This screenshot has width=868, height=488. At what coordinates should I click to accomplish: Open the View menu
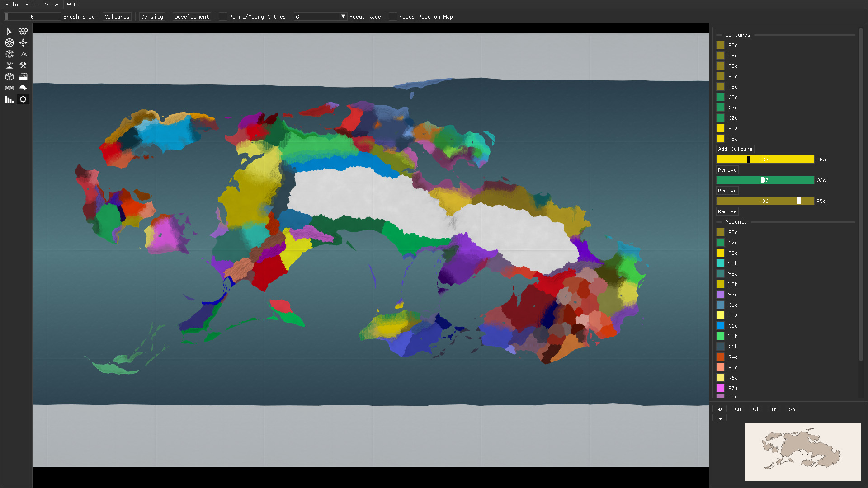(x=52, y=5)
